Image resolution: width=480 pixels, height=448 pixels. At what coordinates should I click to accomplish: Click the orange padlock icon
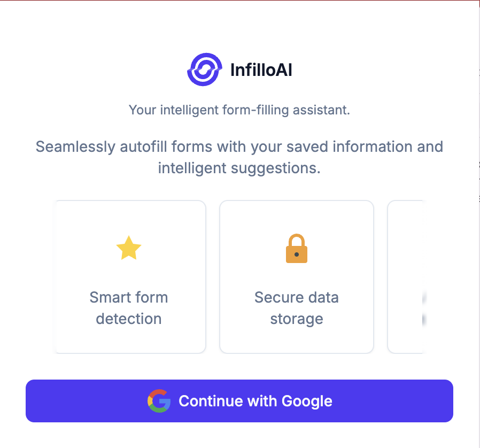297,249
